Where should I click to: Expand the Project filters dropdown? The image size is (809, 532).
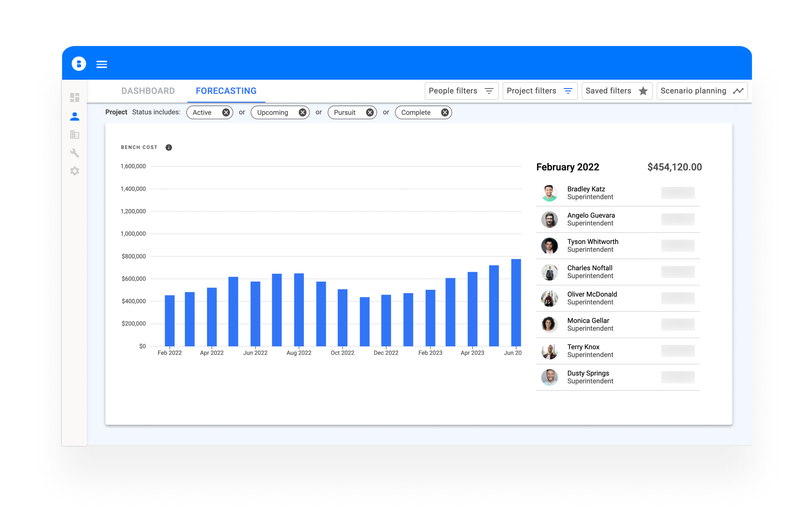coord(540,91)
